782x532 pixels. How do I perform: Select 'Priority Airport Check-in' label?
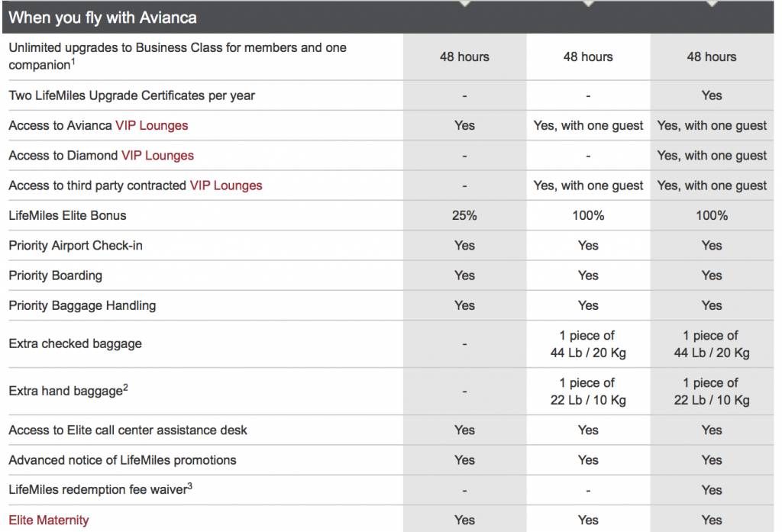tap(76, 245)
